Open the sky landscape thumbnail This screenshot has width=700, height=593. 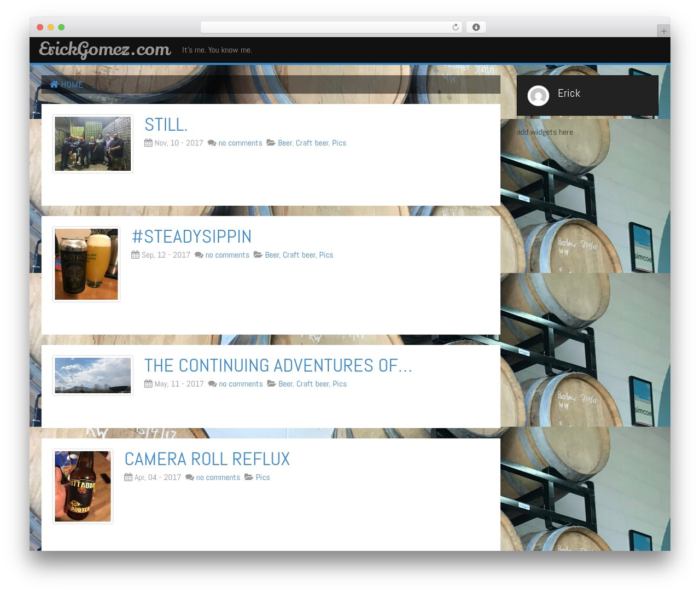point(93,375)
